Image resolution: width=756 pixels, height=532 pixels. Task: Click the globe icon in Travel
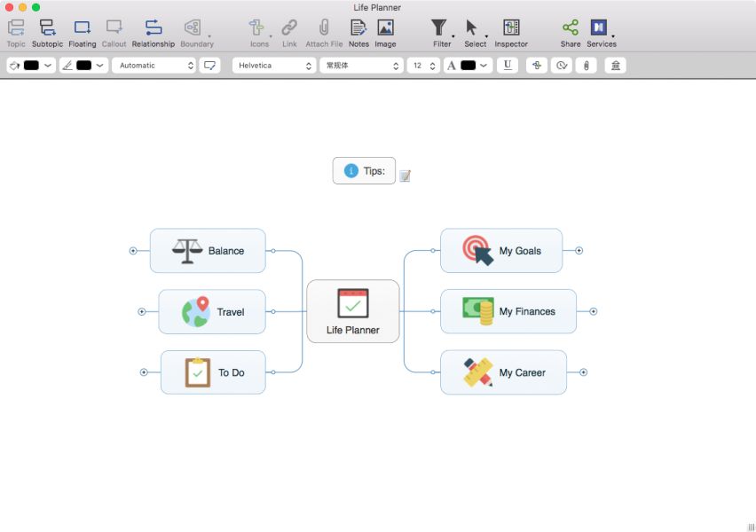196,312
